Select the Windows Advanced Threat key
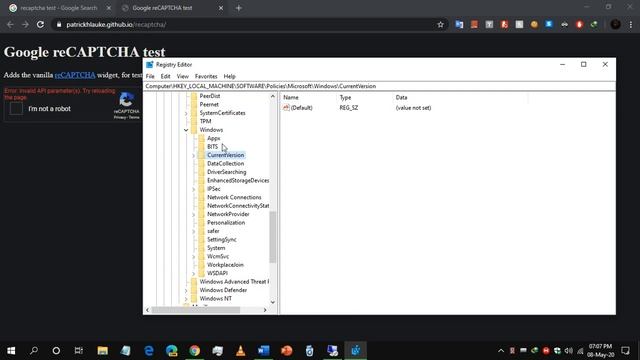The height and width of the screenshot is (360, 640). [x=234, y=282]
